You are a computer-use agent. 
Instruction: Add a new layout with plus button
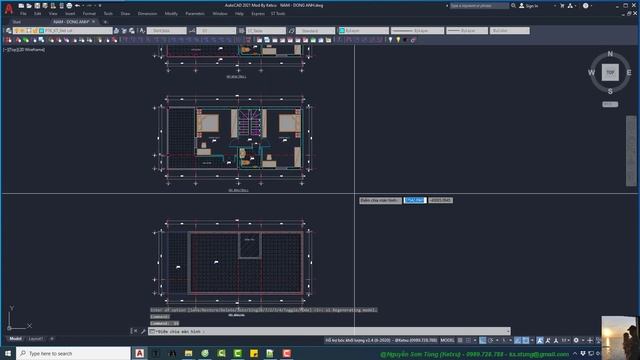(x=51, y=339)
